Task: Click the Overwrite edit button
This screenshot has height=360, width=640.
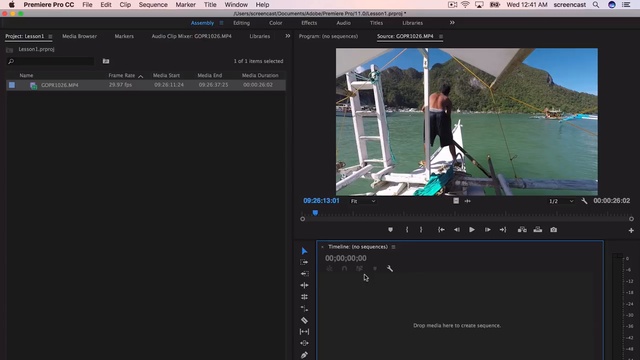Action: click(x=538, y=230)
